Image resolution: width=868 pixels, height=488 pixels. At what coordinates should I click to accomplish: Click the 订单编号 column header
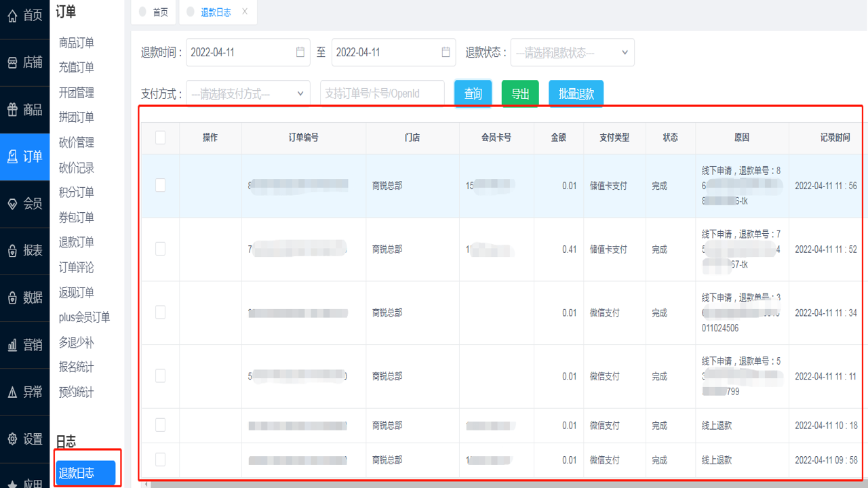(303, 138)
